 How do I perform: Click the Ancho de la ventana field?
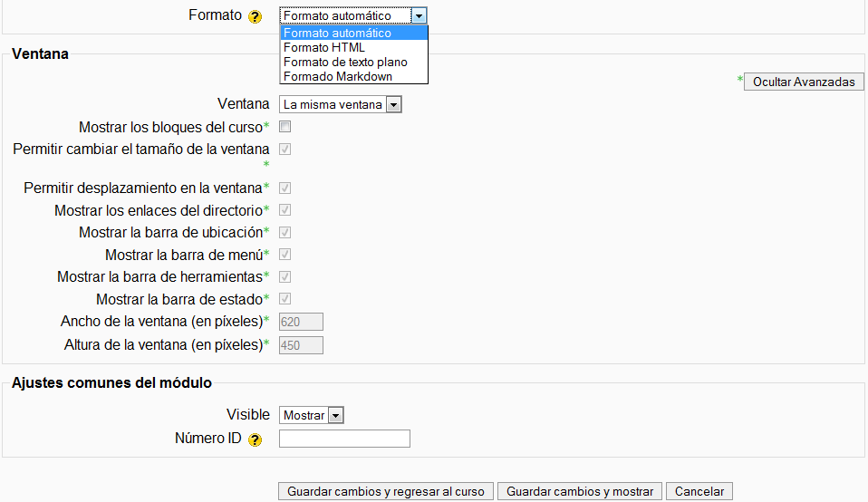[301, 322]
